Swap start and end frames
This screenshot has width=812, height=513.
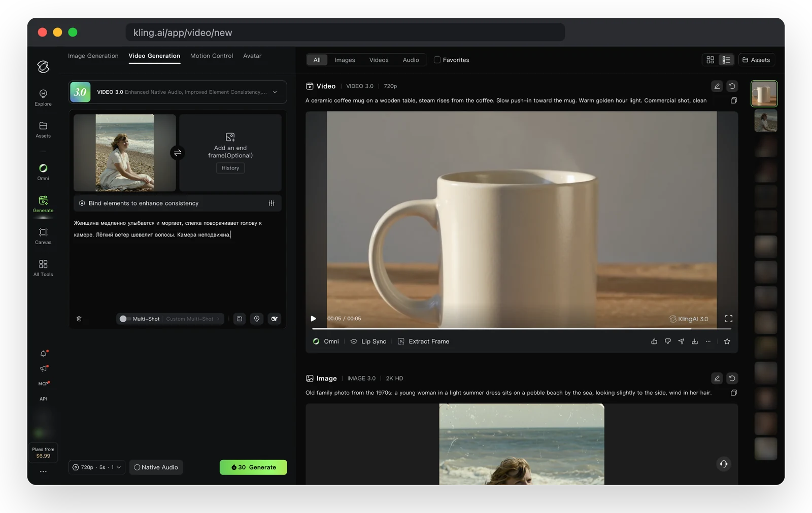(178, 153)
